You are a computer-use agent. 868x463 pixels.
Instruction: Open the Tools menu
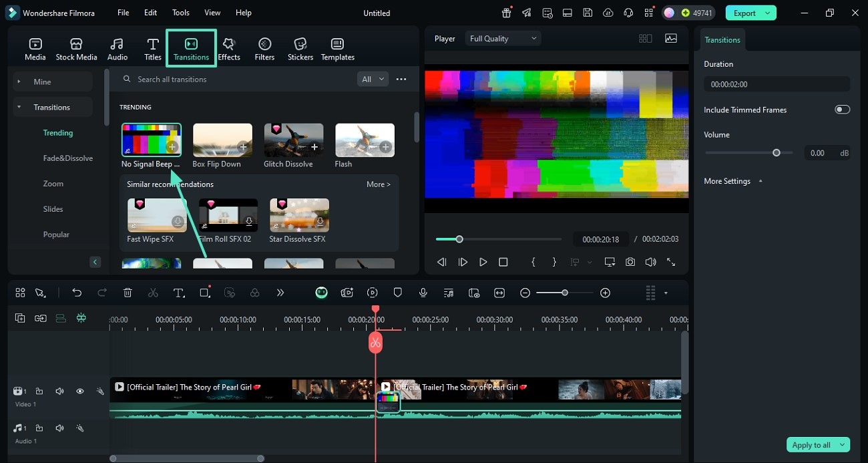[x=181, y=13]
